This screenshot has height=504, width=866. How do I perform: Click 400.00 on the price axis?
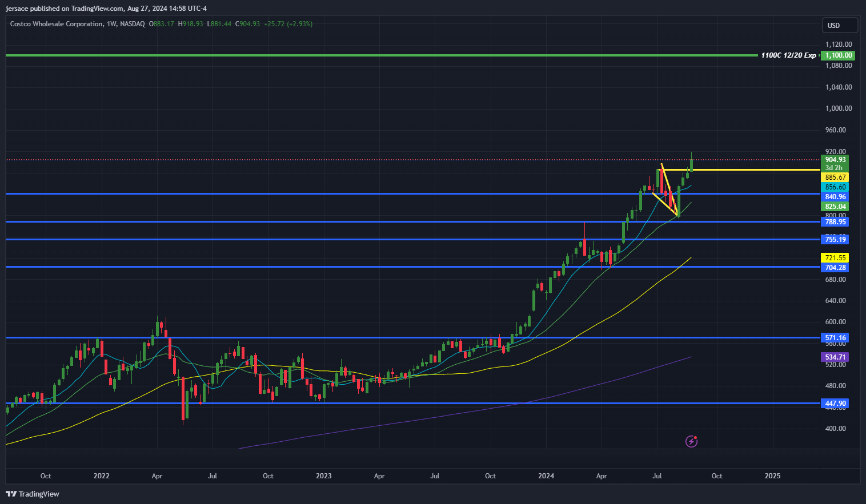835,429
